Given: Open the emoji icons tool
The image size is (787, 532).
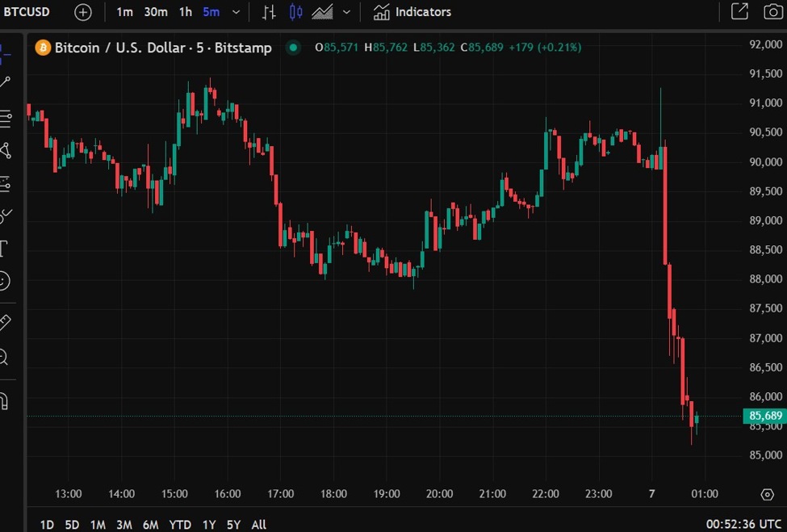Looking at the screenshot, I should click(x=4, y=281).
